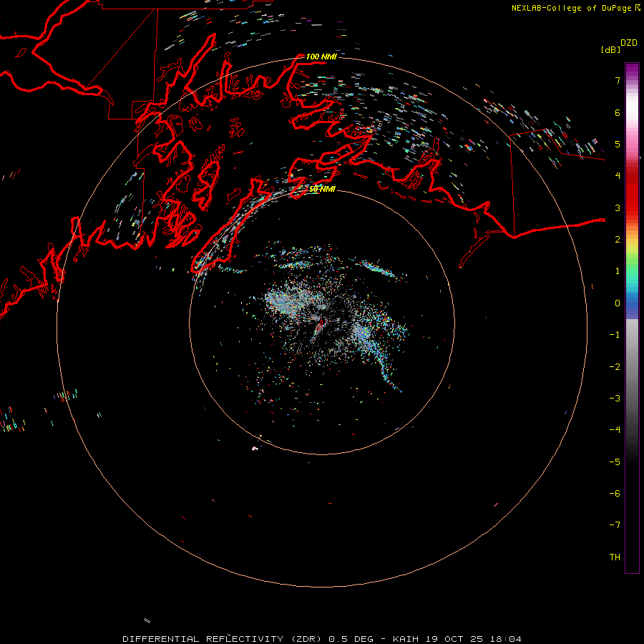Click the 1 value on the color scale
This screenshot has width=644, height=644.
[x=618, y=271]
